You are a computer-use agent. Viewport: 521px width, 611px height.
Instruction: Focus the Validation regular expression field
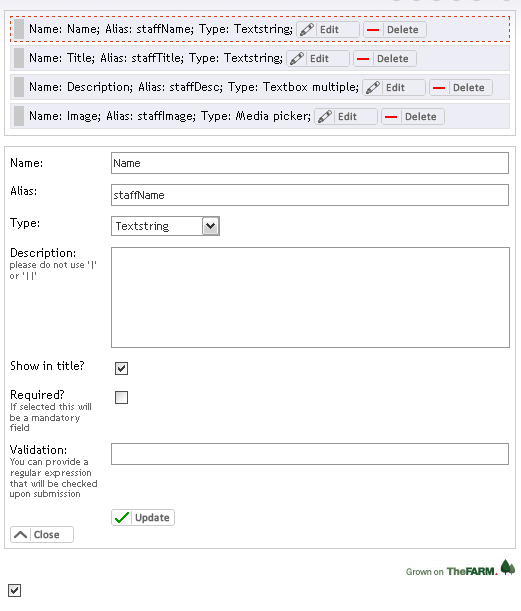click(x=310, y=454)
